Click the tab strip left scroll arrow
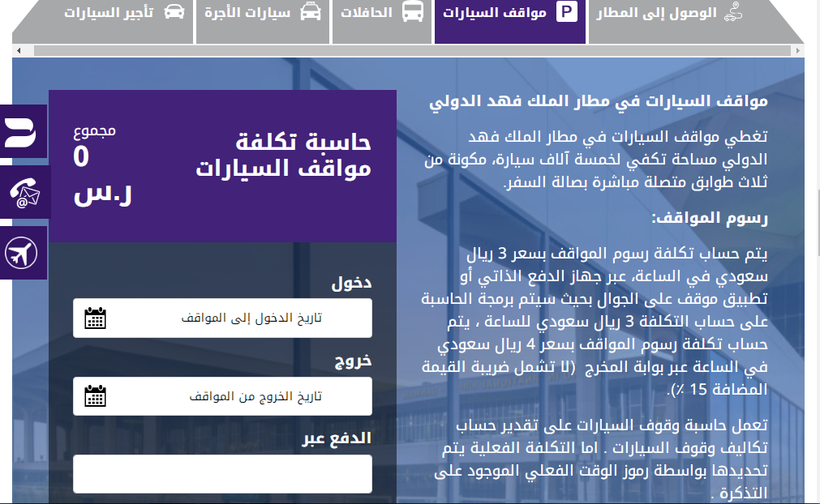The image size is (820, 504). point(19,51)
